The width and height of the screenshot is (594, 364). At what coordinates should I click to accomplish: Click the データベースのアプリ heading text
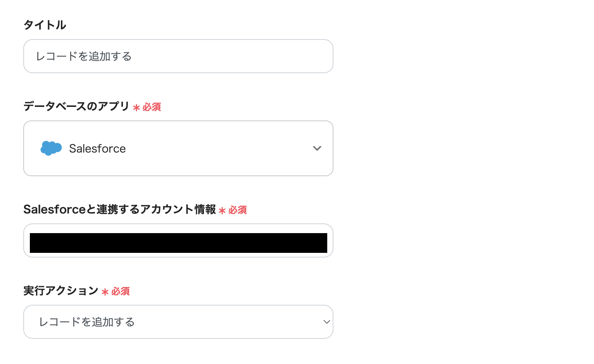76,107
